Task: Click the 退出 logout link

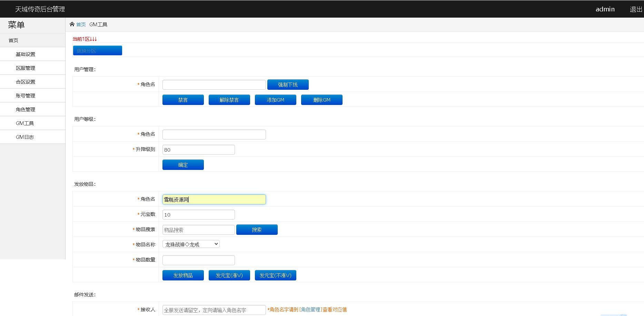Action: click(x=636, y=9)
